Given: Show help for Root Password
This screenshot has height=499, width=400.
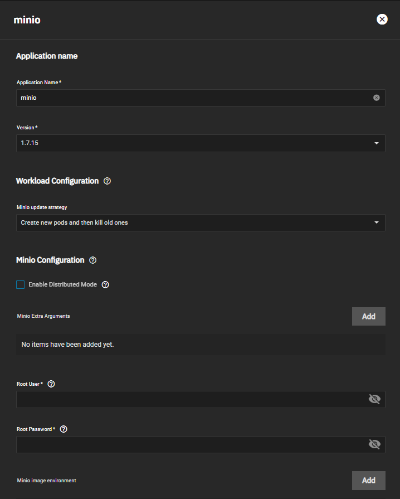Looking at the screenshot, I should [x=63, y=429].
